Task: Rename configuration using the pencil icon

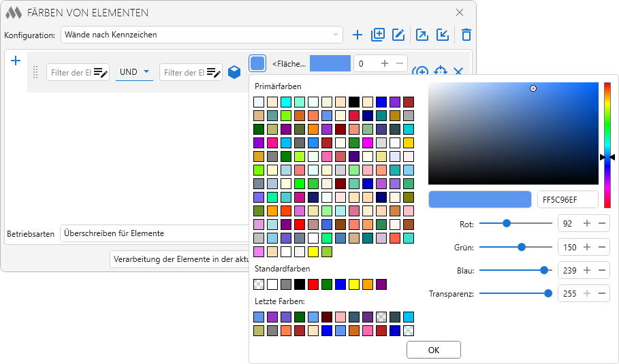Action: (x=398, y=35)
